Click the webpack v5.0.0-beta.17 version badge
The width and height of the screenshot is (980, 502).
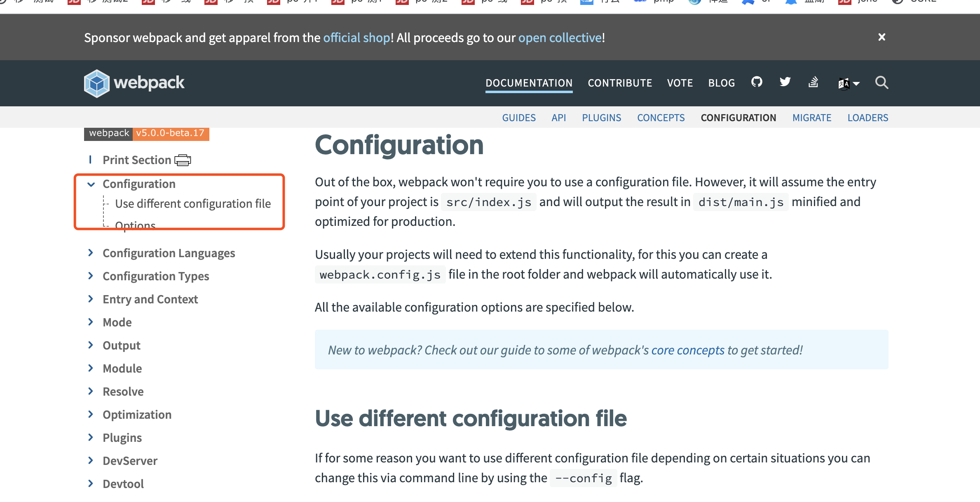(x=147, y=133)
